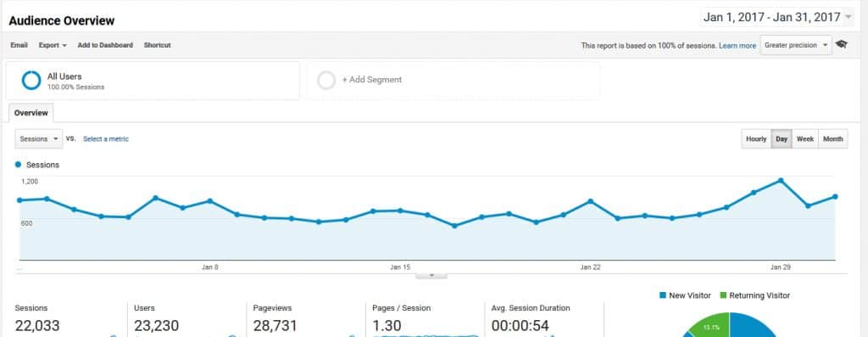Click the Pageviews 28,731 metric
Screen dimensions: 868x337
(x=275, y=318)
